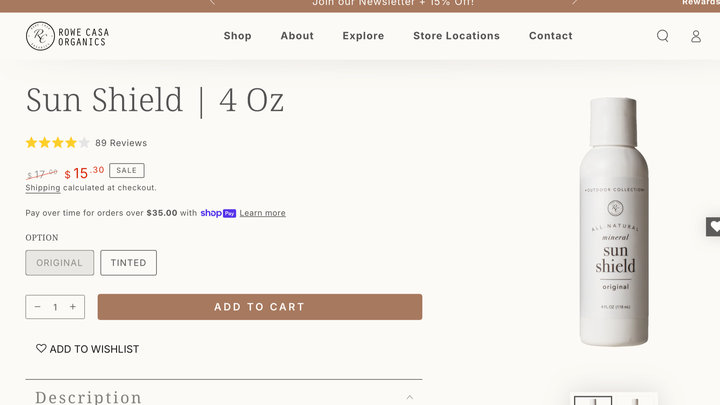Open the Shop menu
The width and height of the screenshot is (720, 405).
coord(237,36)
